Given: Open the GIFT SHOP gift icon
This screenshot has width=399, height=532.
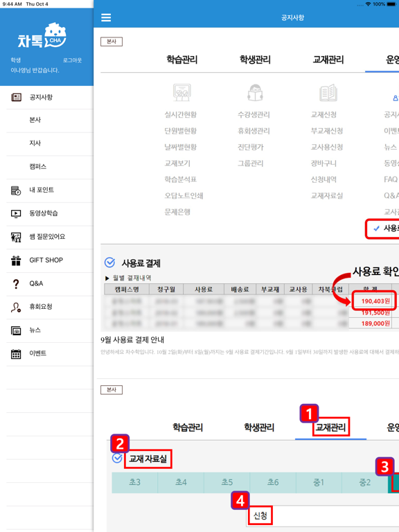Looking at the screenshot, I should 16,260.
